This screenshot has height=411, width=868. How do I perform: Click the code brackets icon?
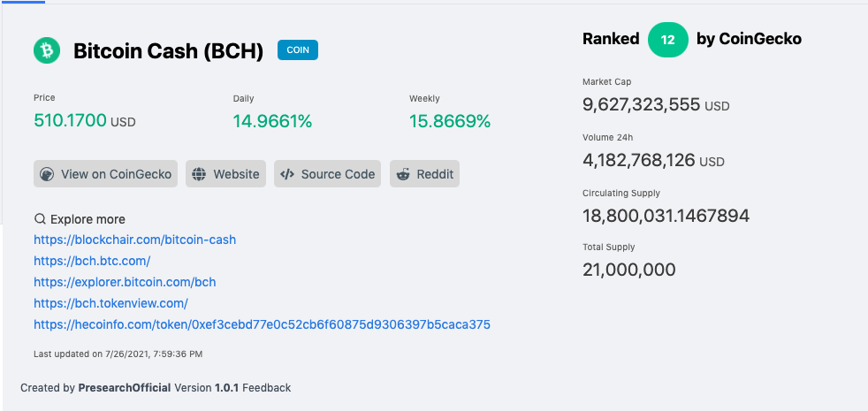286,174
